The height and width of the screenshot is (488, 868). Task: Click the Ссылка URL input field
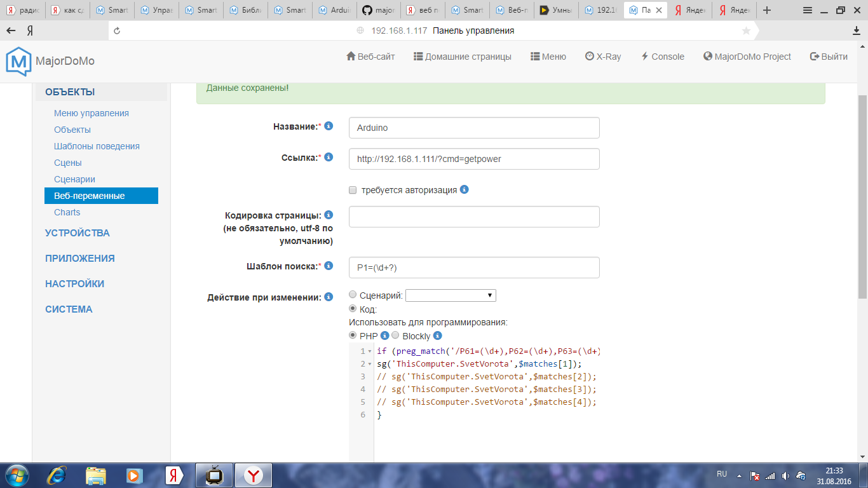[474, 159]
